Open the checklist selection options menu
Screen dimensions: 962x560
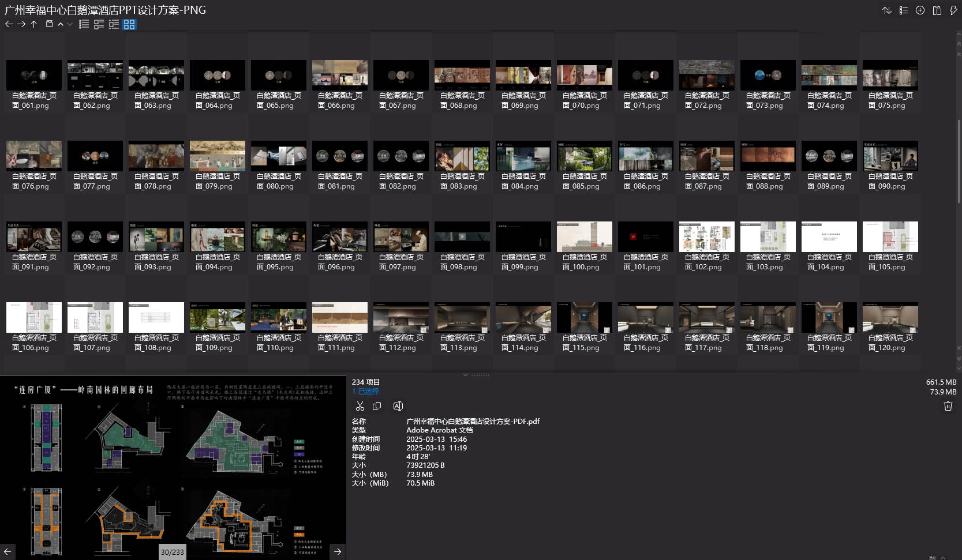tap(904, 10)
